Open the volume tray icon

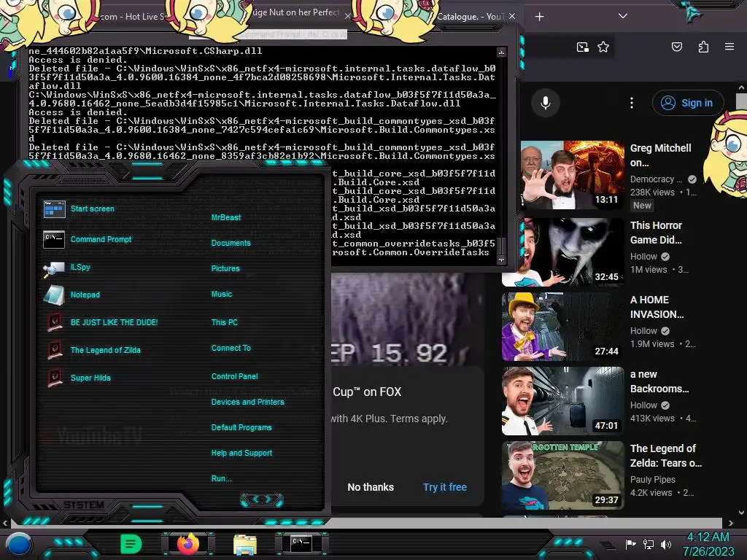pyautogui.click(x=665, y=544)
